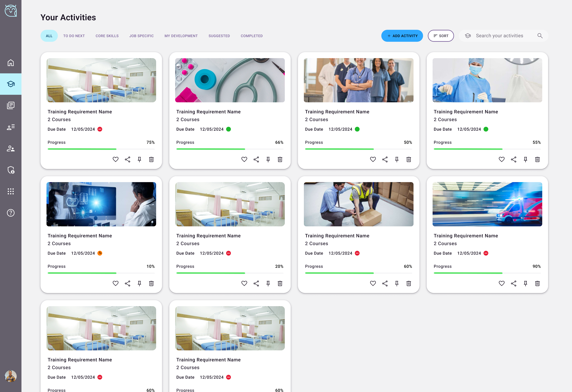Click the 10% card progress bar
Screen dimensions: 572x392
point(101,273)
